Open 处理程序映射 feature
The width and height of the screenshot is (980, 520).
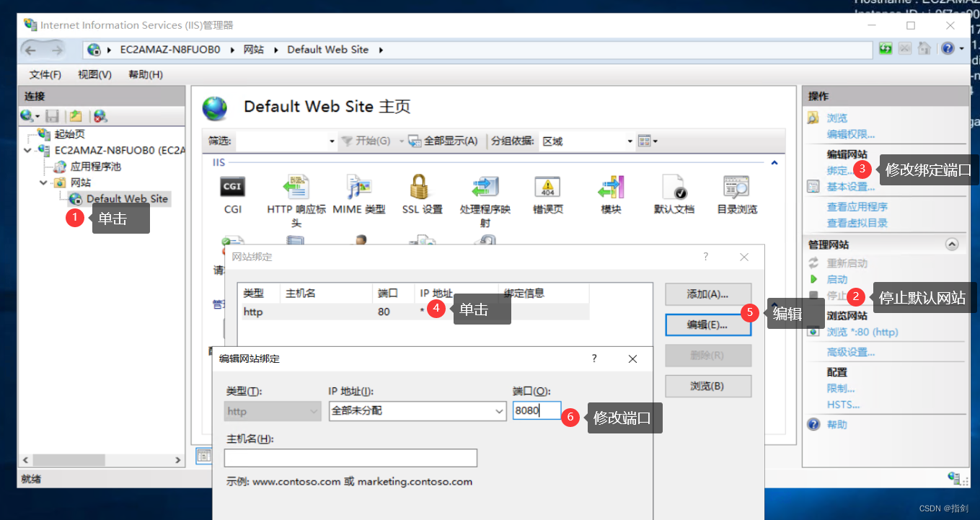[485, 187]
